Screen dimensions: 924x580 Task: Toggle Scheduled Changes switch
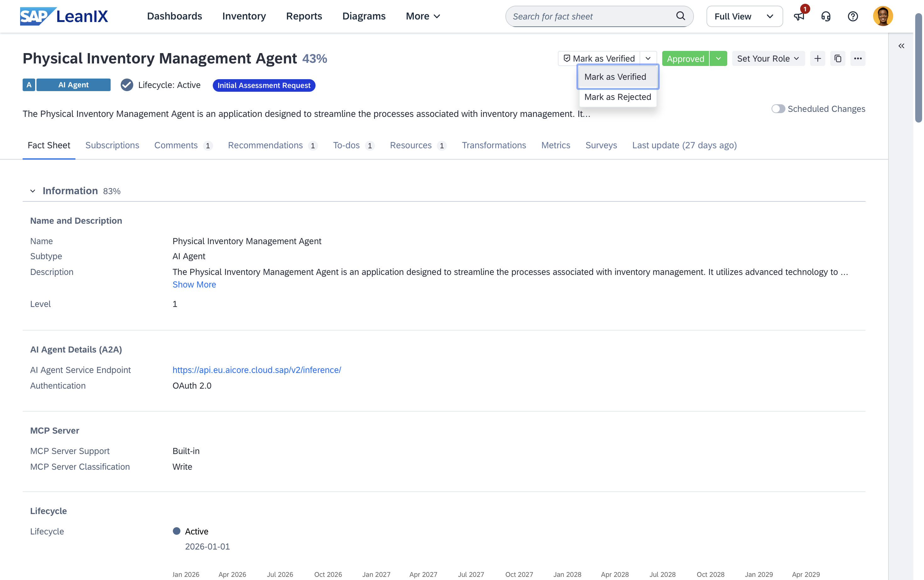coord(778,109)
